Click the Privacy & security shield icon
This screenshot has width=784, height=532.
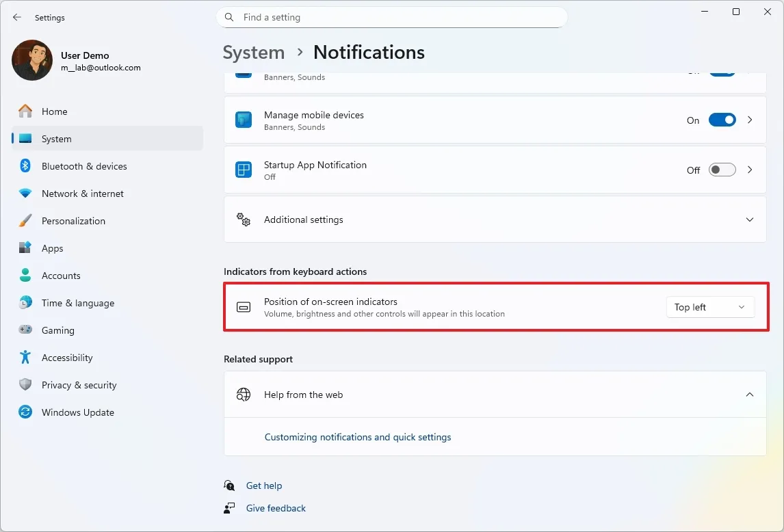coord(25,385)
